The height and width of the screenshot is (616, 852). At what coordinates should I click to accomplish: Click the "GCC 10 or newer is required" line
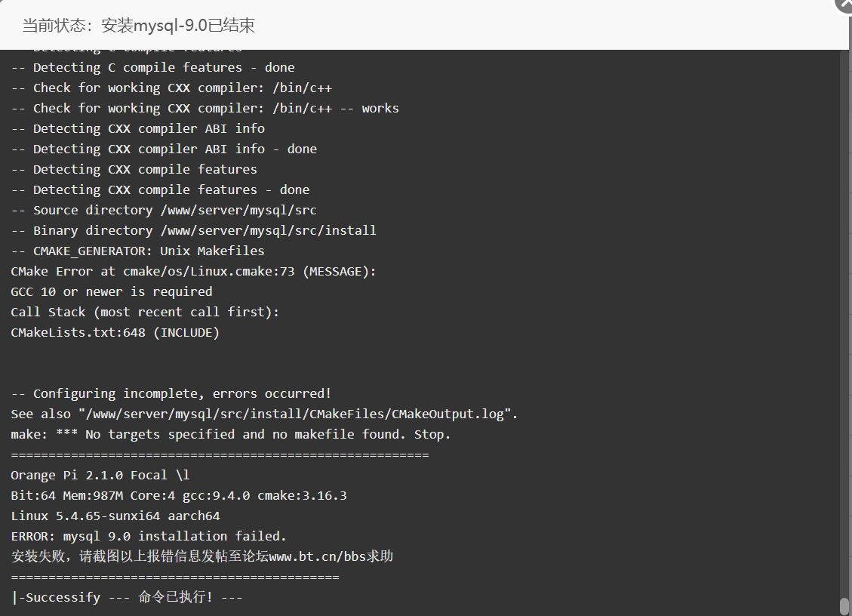[112, 292]
